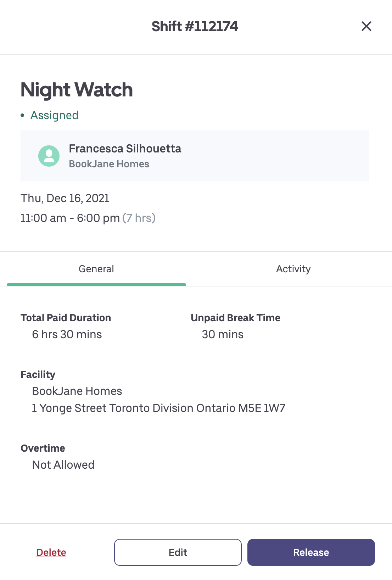Click the Night Watch shift heading

(77, 90)
